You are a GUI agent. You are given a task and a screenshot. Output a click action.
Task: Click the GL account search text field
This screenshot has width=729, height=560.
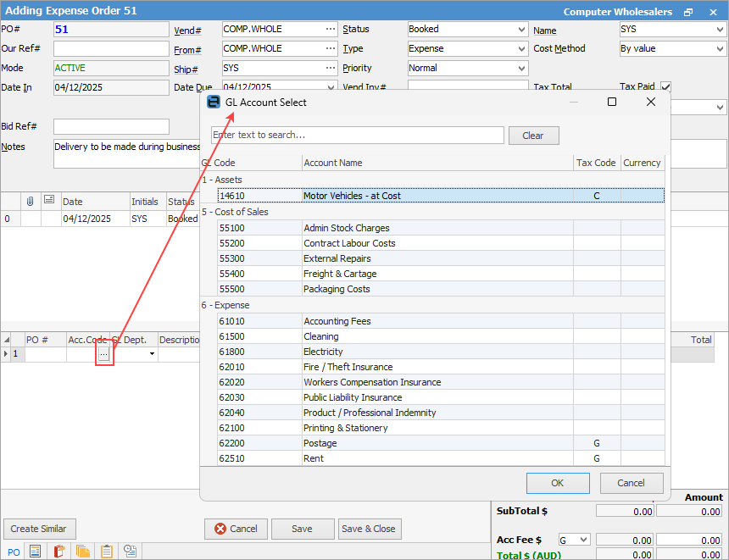coord(357,136)
